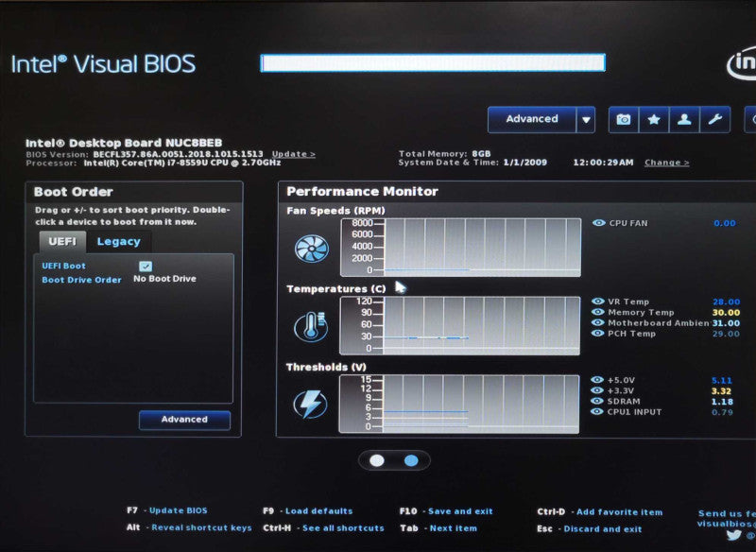This screenshot has width=756, height=552.
Task: Open the Advanced menu at top
Action: pyautogui.click(x=532, y=119)
